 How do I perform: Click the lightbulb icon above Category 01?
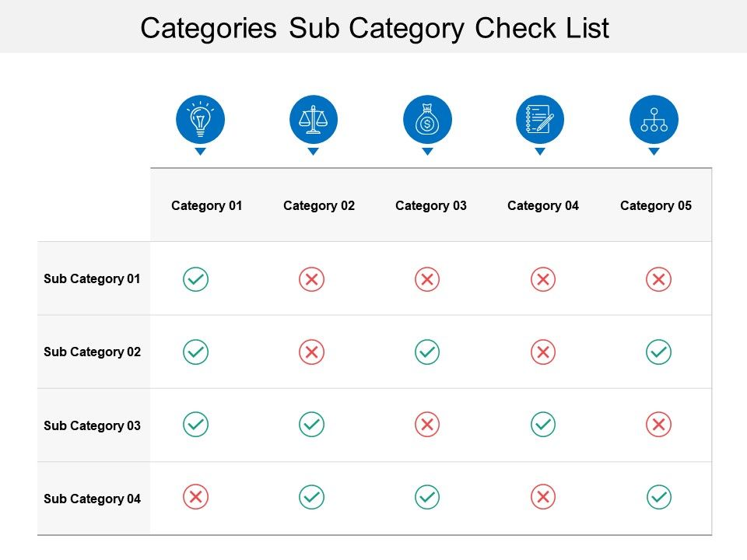pyautogui.click(x=200, y=121)
